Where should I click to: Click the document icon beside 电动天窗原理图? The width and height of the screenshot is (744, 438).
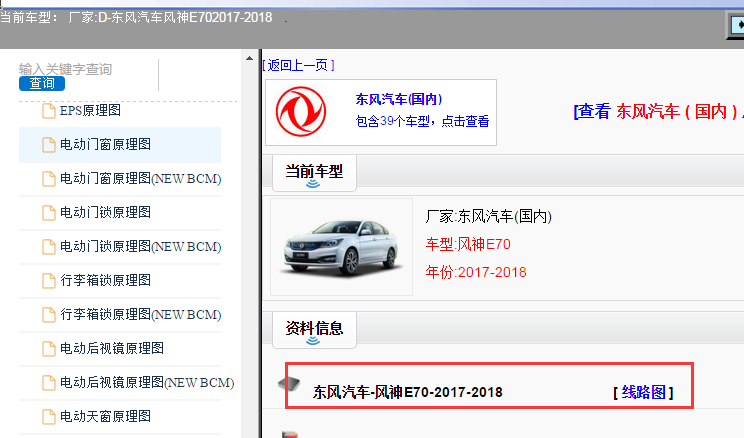pos(49,416)
